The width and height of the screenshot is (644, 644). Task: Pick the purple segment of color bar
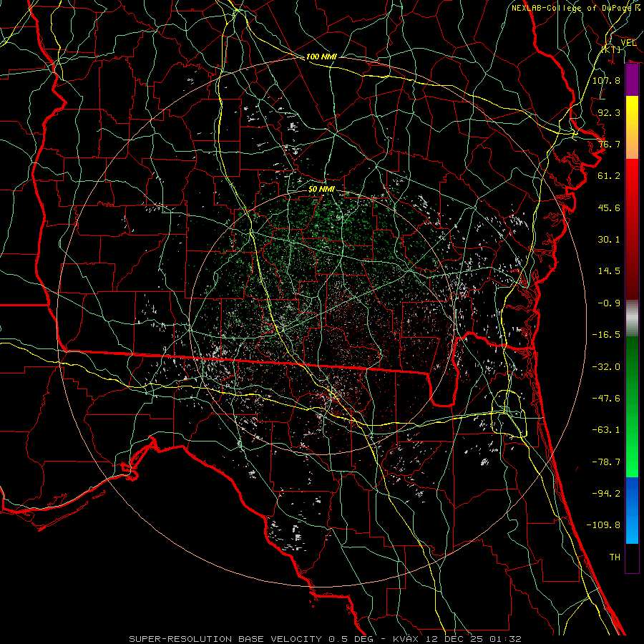(x=632, y=80)
